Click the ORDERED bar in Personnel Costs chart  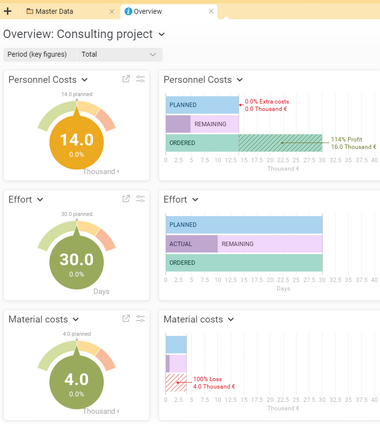202,143
